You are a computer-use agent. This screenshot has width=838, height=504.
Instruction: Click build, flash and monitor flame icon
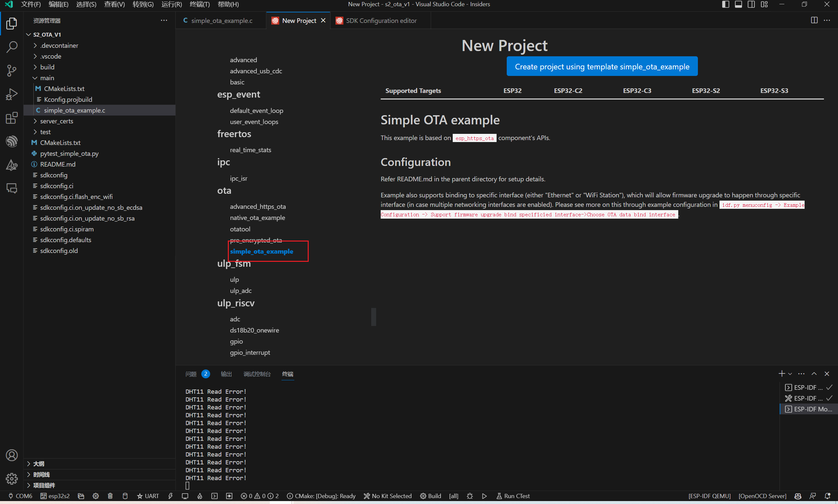click(x=200, y=496)
